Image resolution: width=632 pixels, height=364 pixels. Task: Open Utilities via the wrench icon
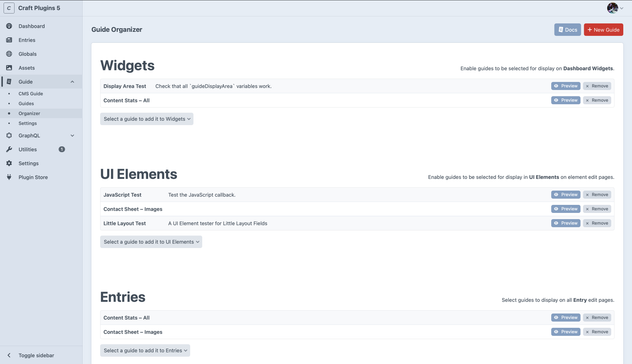point(9,149)
